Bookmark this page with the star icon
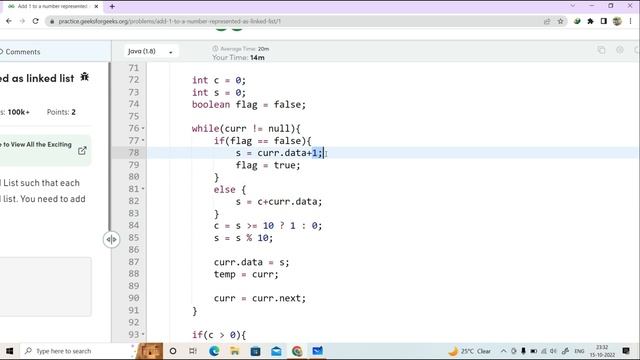This screenshot has width=640, height=360. (x=560, y=21)
